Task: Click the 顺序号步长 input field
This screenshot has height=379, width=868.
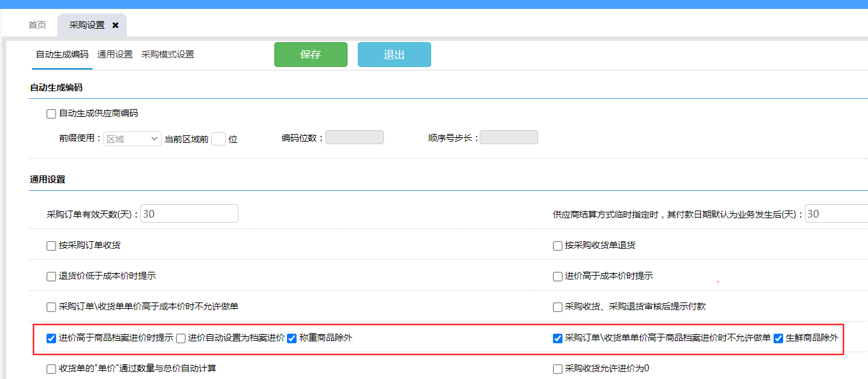Action: click(509, 137)
